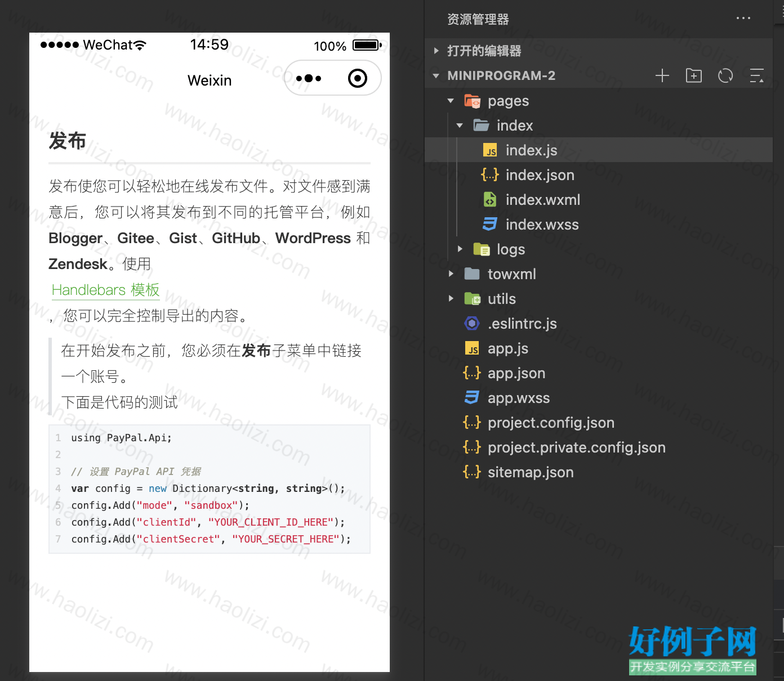Select the utils folder label
Image resolution: width=784 pixels, height=681 pixels.
click(x=502, y=299)
